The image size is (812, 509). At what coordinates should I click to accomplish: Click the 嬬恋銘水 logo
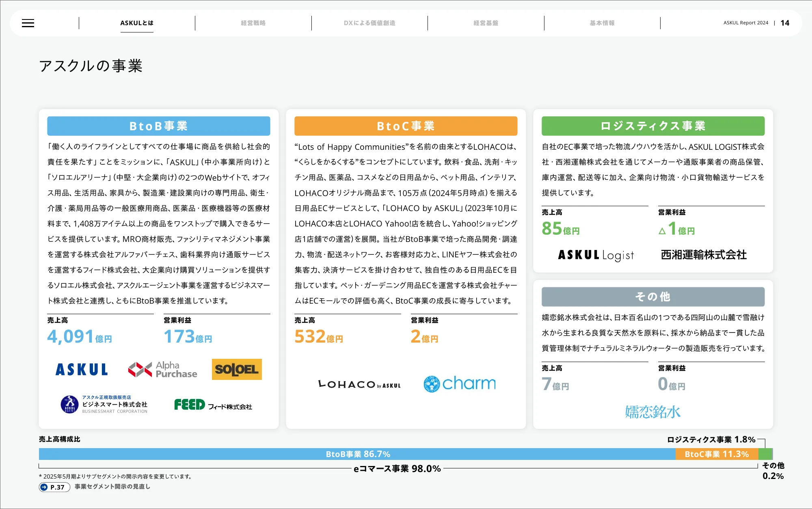click(x=653, y=412)
